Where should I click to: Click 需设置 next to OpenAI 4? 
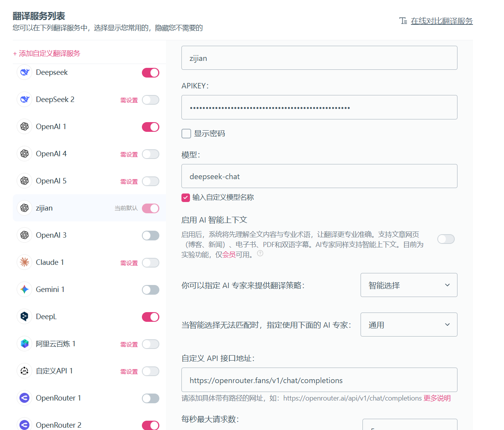(129, 154)
